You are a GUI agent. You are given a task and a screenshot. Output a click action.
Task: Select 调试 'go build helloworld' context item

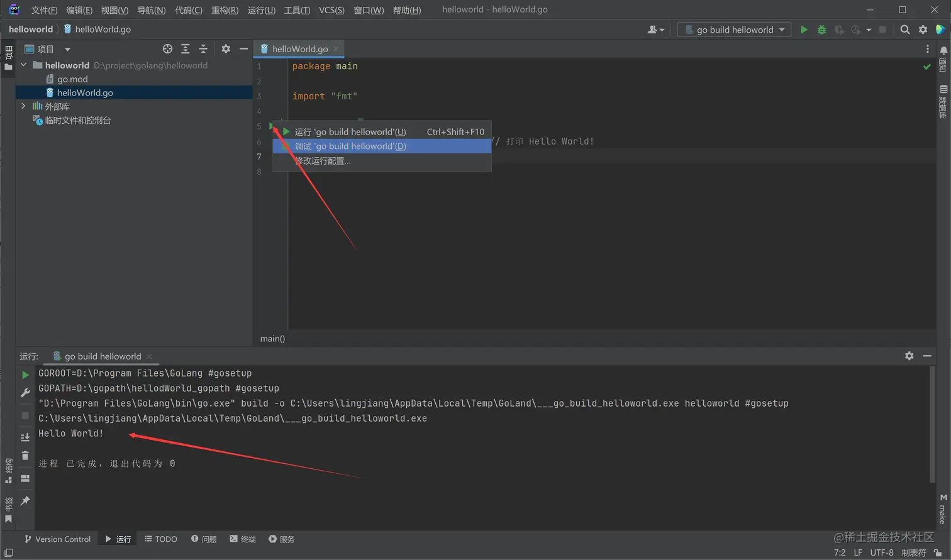tap(382, 146)
